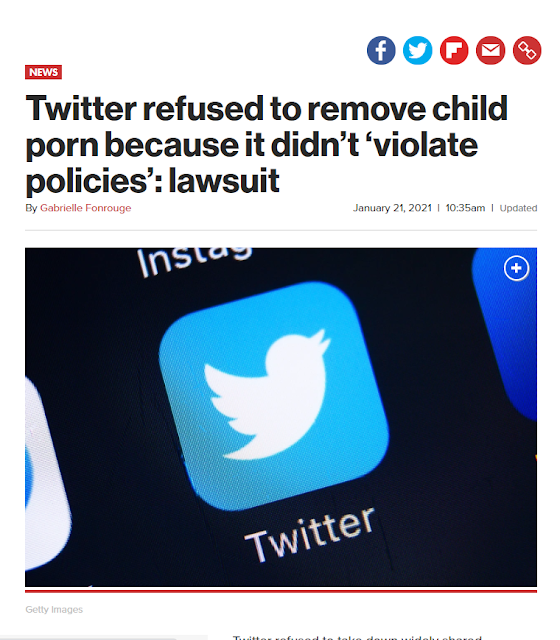560x640 pixels.
Task: Select the January 21, 2021 date
Action: 392,208
